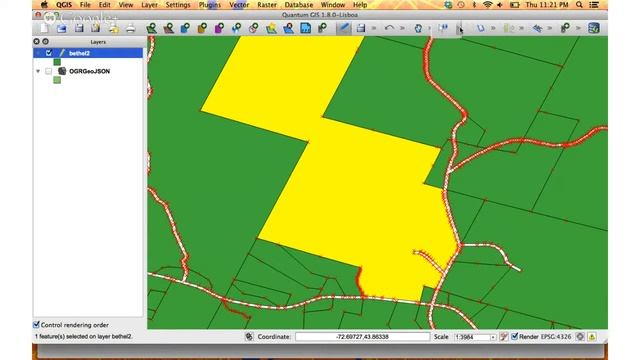Click the Composer Manager printer icon

point(131,28)
